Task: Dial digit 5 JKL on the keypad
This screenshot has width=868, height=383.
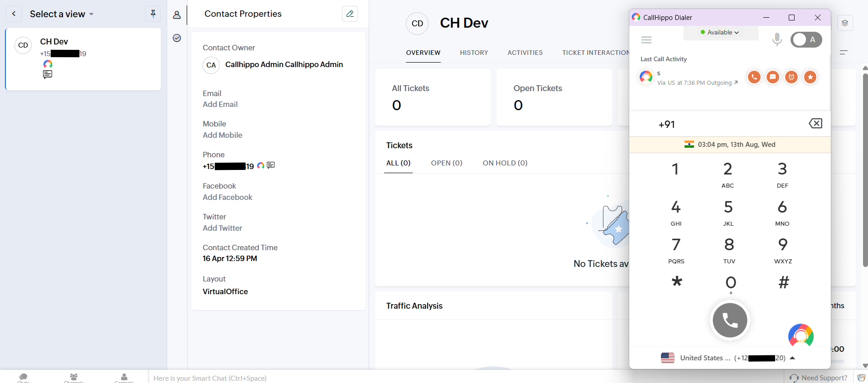Action: pyautogui.click(x=728, y=212)
